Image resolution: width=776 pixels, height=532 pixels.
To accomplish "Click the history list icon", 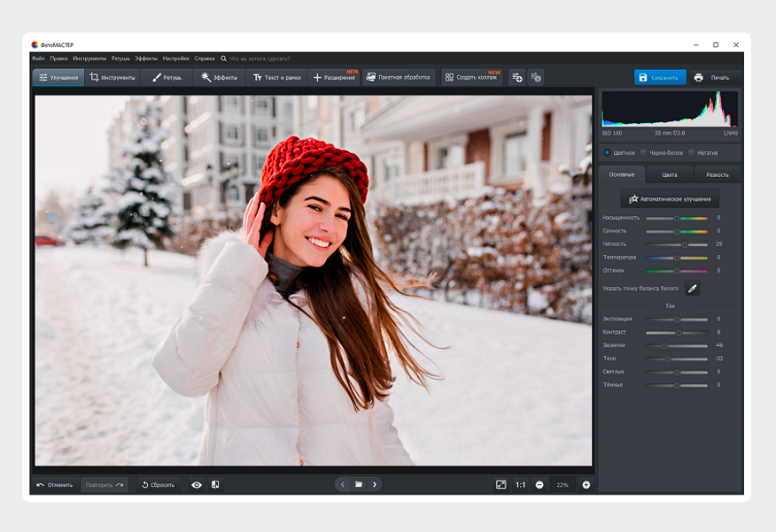I will pyautogui.click(x=536, y=77).
